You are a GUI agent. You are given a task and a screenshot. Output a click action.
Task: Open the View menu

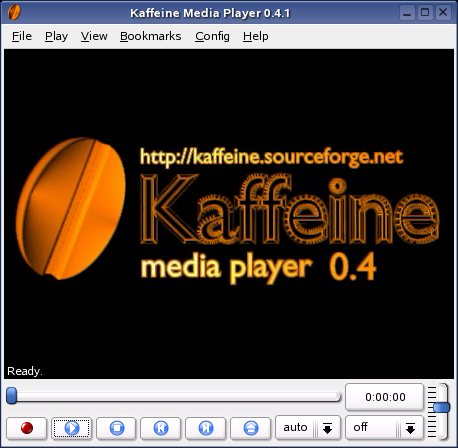click(94, 36)
